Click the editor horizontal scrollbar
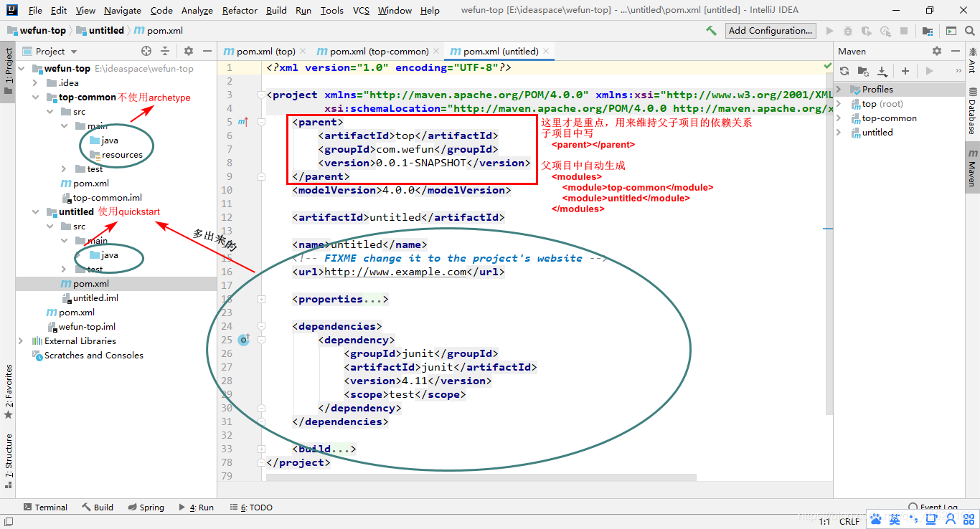This screenshot has width=980, height=529. pos(481,477)
